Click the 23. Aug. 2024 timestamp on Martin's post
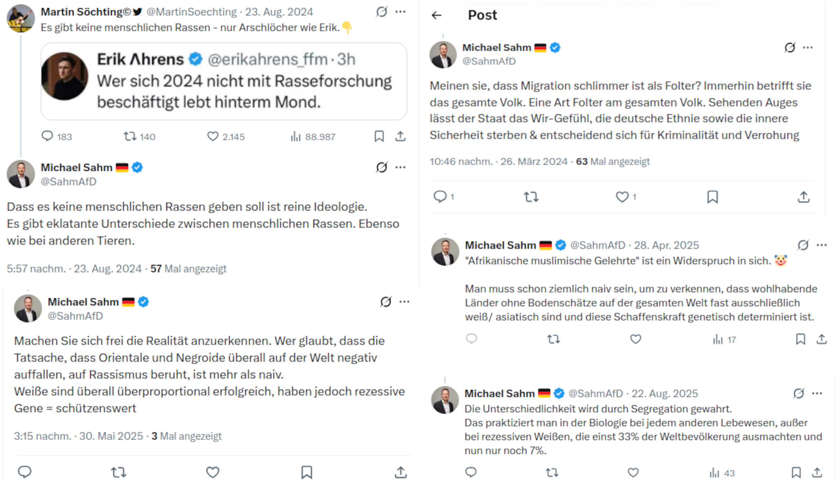This screenshot has width=840, height=504. click(279, 12)
